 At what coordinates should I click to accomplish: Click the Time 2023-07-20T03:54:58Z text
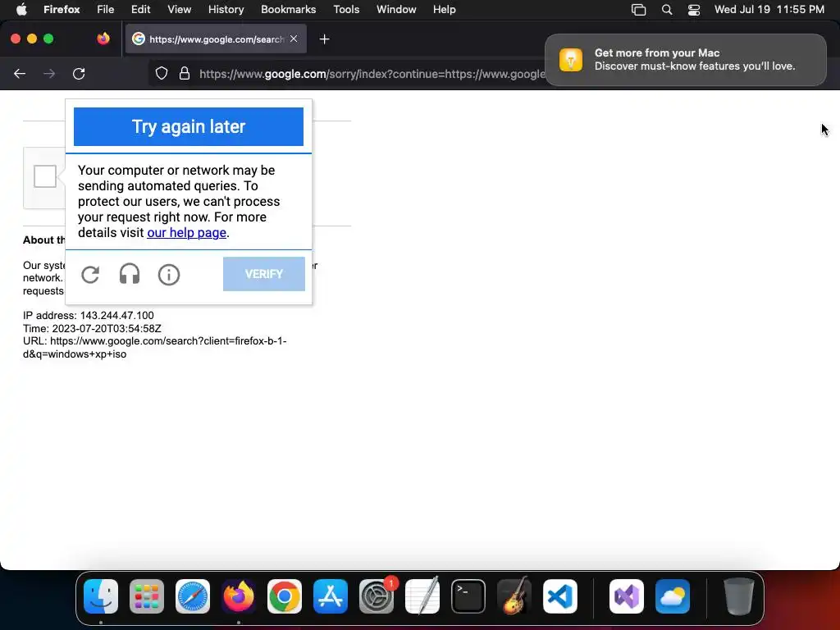pyautogui.click(x=92, y=328)
